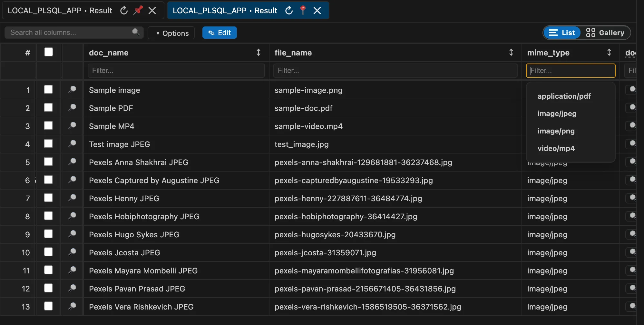Toggle the select-all rows checkbox

coord(49,52)
